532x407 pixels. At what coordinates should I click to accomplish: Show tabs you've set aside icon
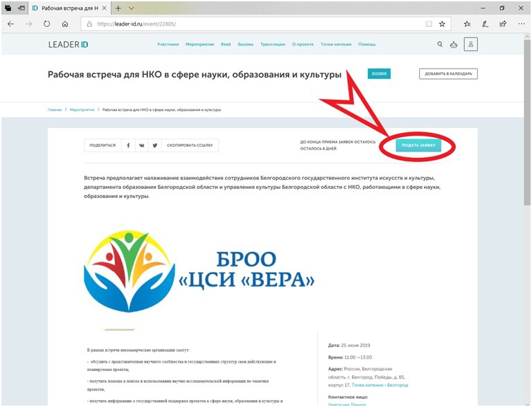coord(8,8)
